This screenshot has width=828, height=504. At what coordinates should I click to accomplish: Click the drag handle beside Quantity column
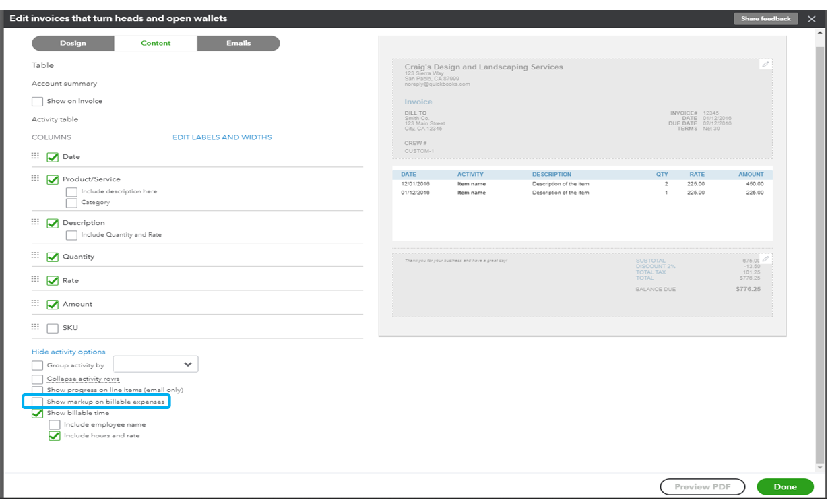tap(36, 255)
